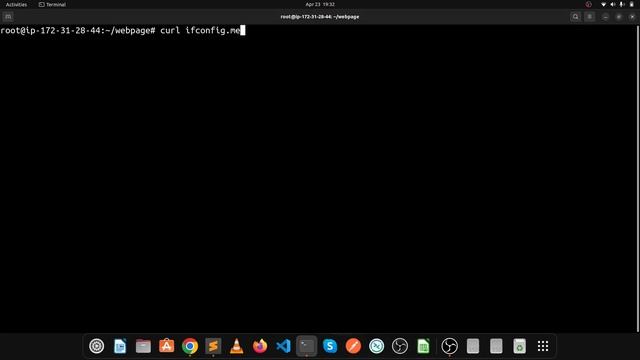This screenshot has height=360, width=640.
Task: Open the teal circular icon beside Postman
Action: [x=376, y=346]
